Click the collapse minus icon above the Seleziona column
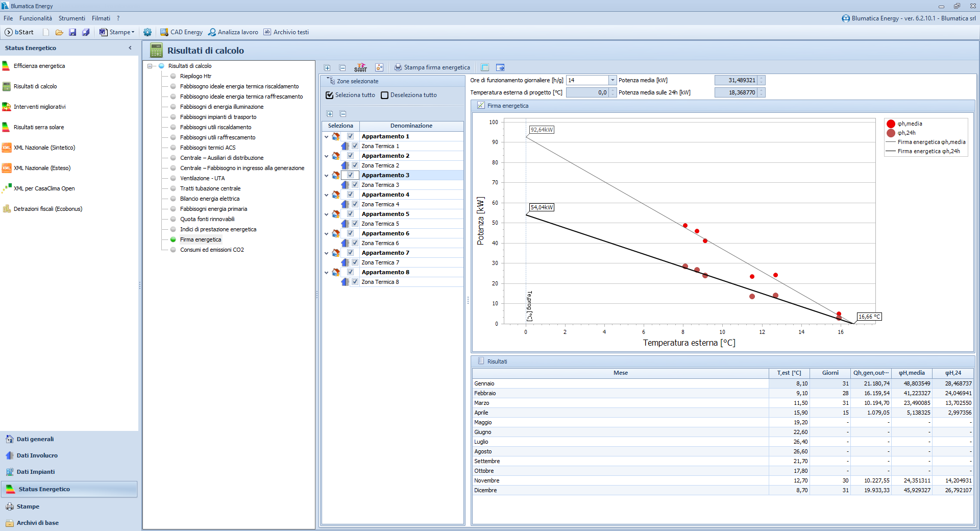The height and width of the screenshot is (531, 980). point(343,114)
